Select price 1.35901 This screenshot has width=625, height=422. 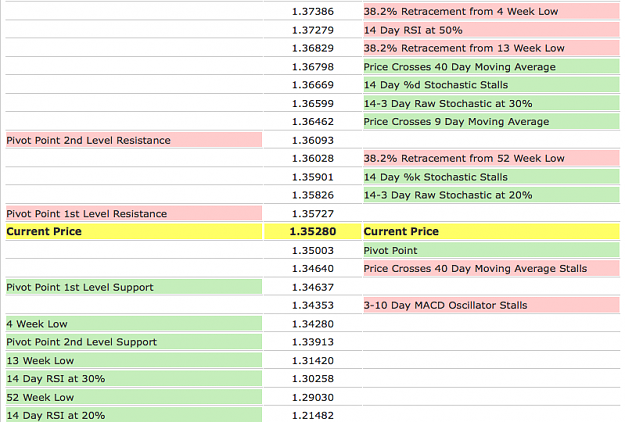pyautogui.click(x=312, y=177)
